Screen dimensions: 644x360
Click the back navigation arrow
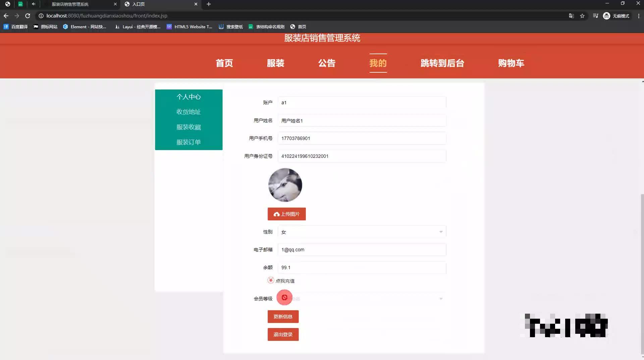pos(6,15)
